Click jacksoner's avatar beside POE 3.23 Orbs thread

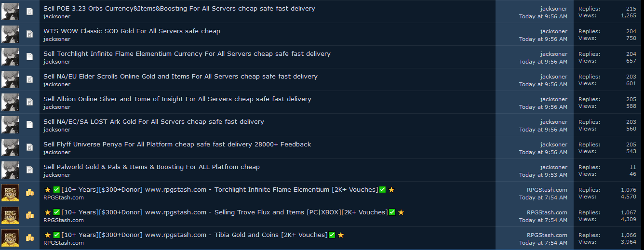(10, 12)
